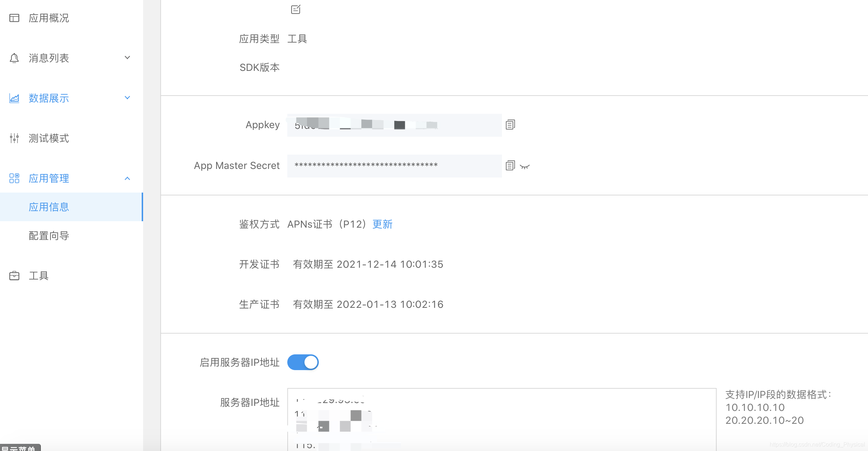Screen dimensions: 868x451
Task: Open the 测试模式 menu item
Action: (49, 138)
